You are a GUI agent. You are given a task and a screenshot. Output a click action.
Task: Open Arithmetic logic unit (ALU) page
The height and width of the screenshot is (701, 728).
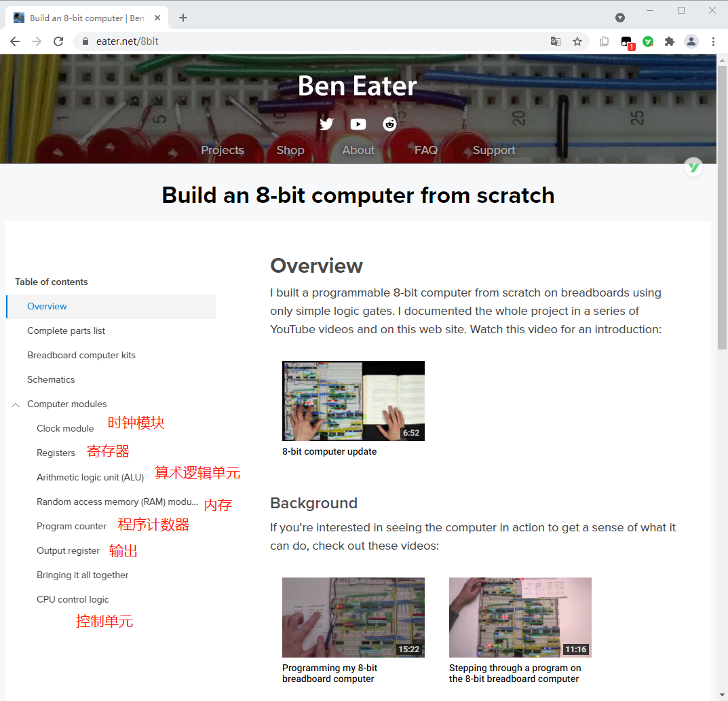point(90,477)
